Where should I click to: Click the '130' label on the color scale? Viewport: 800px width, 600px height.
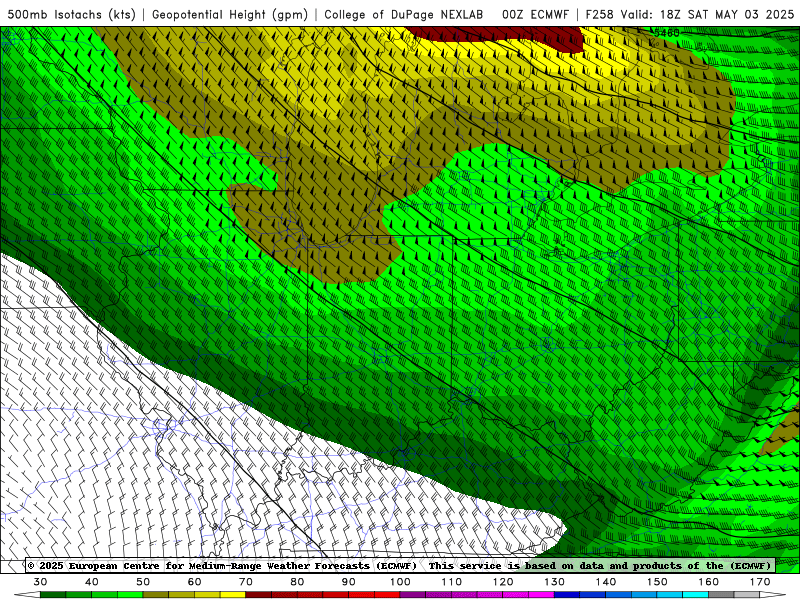(555, 582)
